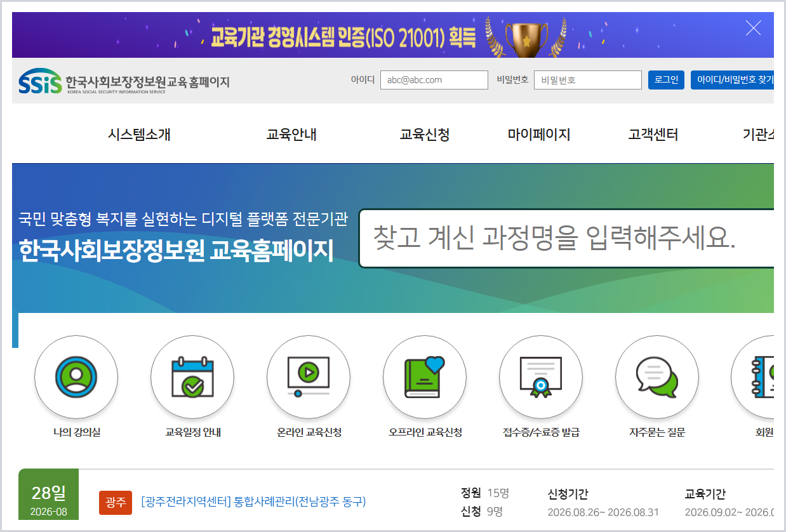Click the 정원 15명 text
Image resolution: width=786 pixels, height=532 pixels.
click(485, 493)
